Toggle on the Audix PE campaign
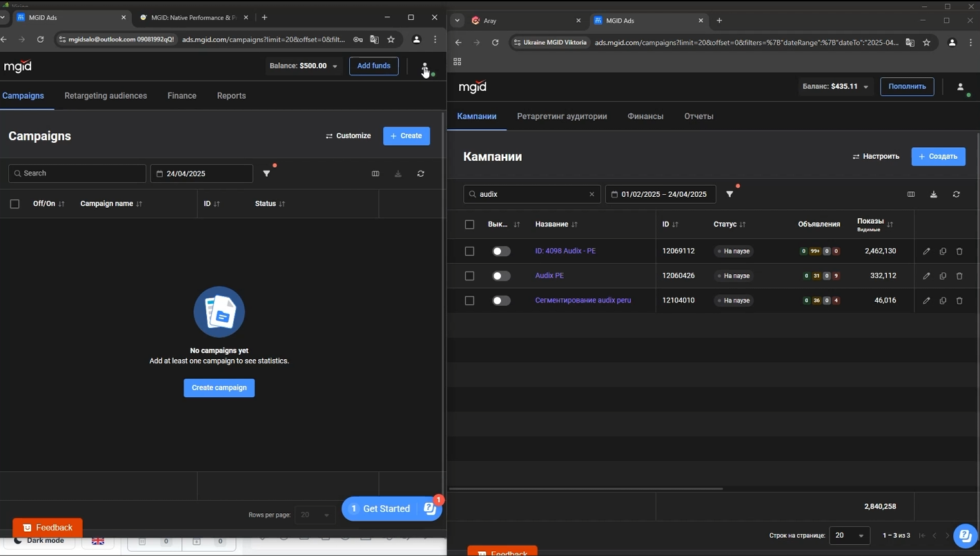The width and height of the screenshot is (980, 556). click(501, 276)
